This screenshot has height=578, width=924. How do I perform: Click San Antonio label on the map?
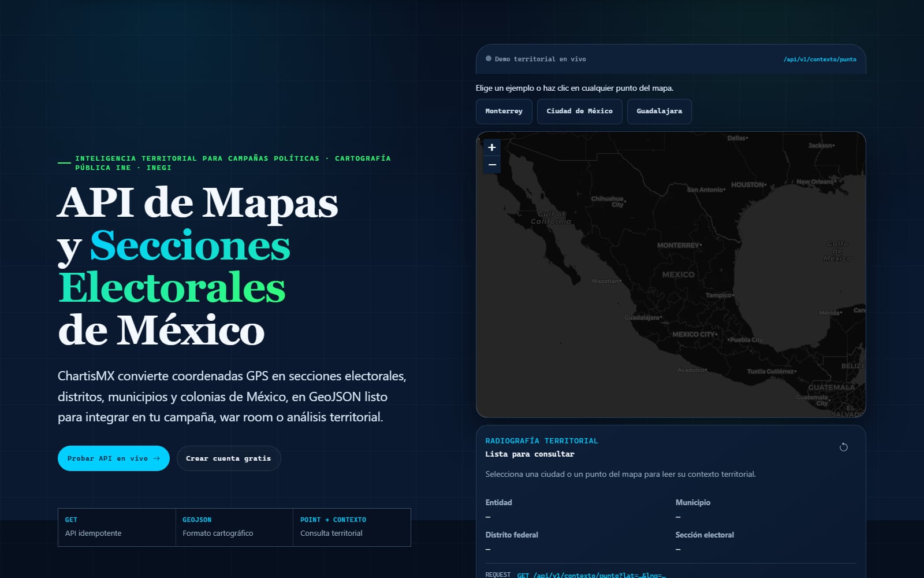click(x=705, y=190)
